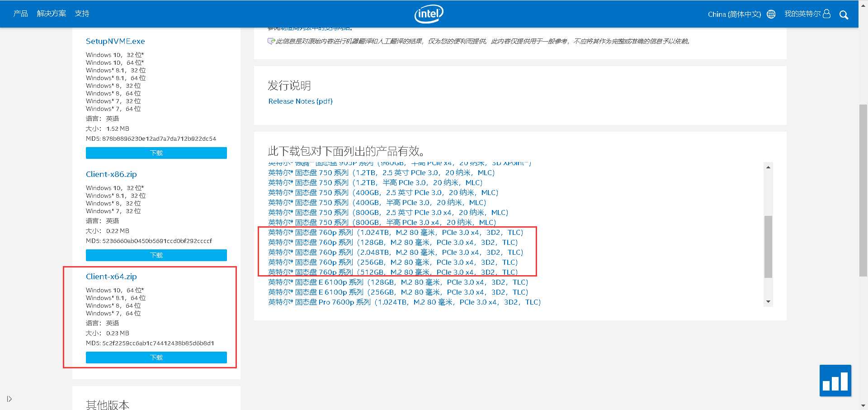868x410 pixels.
Task: Click the small triangle icon at bottom left
Action: pyautogui.click(x=9, y=399)
